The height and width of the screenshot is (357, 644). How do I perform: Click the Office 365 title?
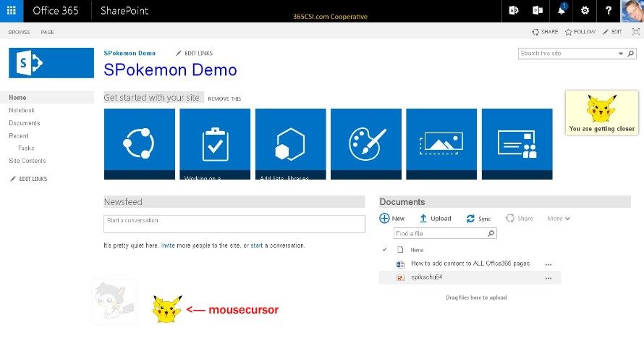56,11
